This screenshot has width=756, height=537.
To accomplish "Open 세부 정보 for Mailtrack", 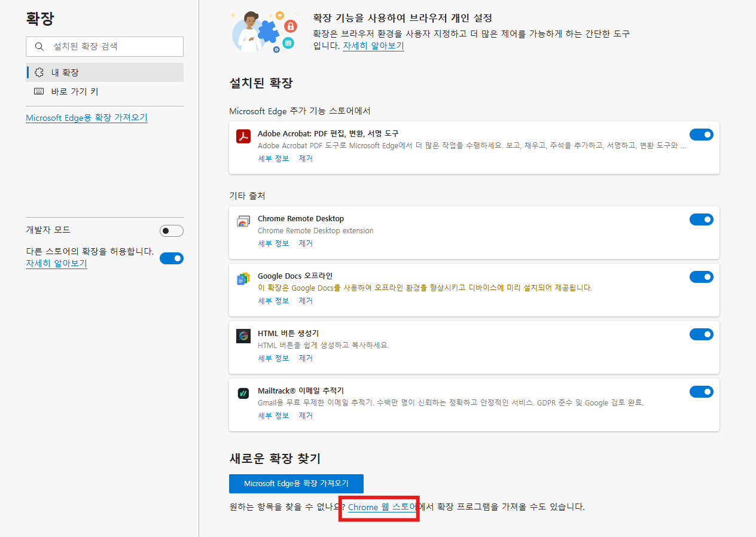I will (x=273, y=416).
